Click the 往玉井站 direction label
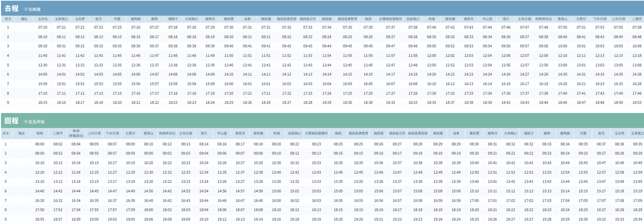Image resolution: width=644 pixels, height=224 pixels. 36,121
